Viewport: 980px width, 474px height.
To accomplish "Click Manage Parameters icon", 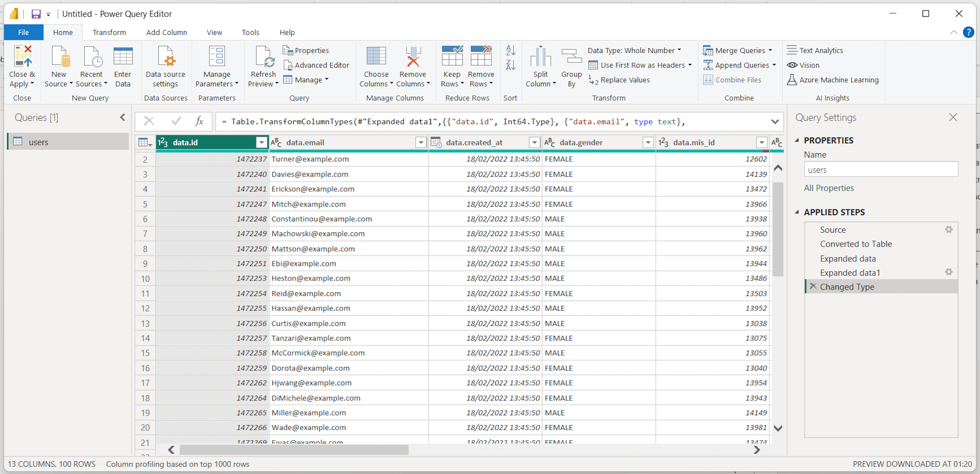I will (x=217, y=57).
